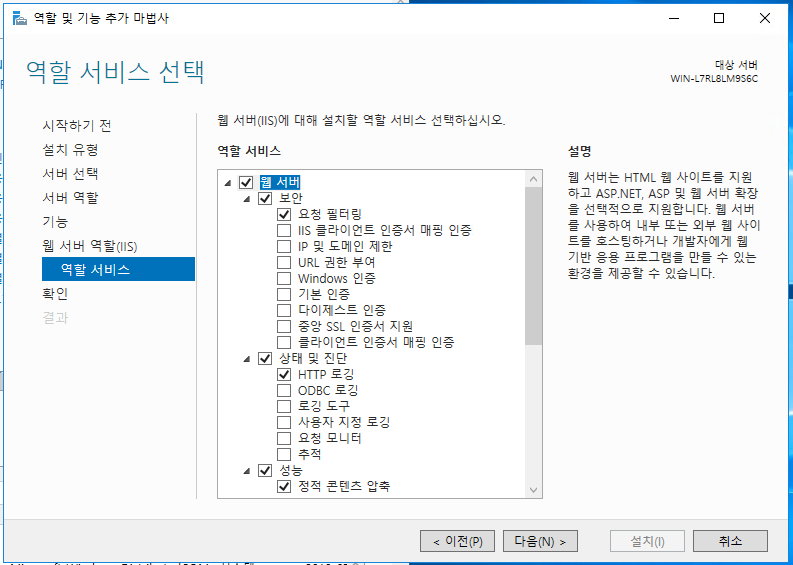
Task: Toggle the 성능 checkbox
Action: (x=265, y=470)
